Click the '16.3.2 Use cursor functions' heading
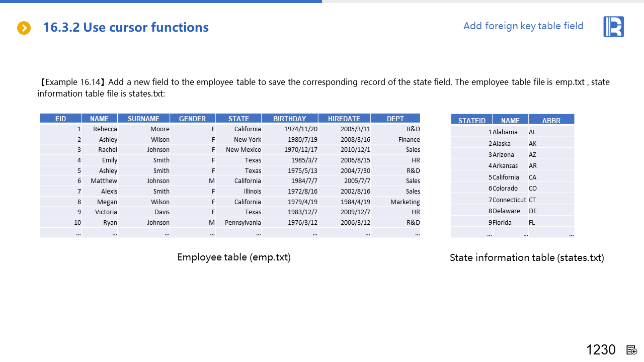This screenshot has height=362, width=644. [x=126, y=27]
